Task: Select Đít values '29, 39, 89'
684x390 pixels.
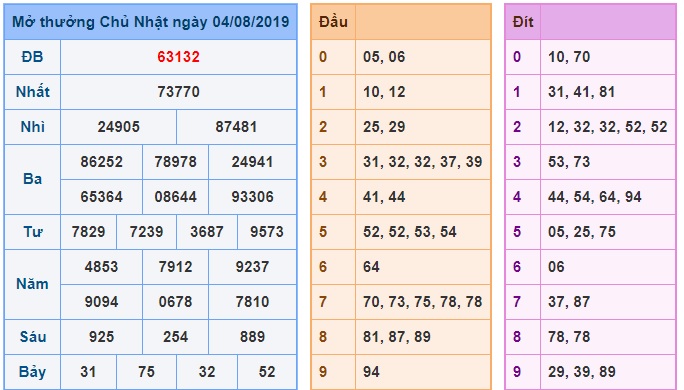Action: click(x=582, y=372)
